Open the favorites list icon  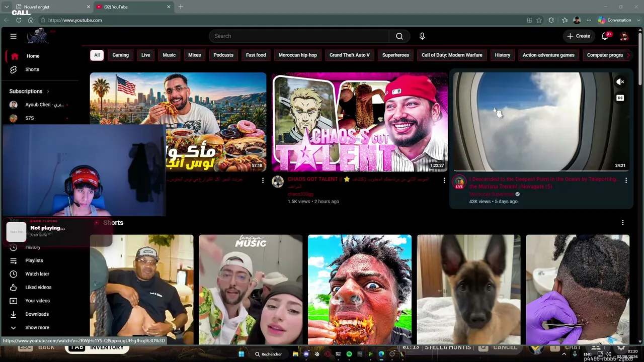click(565, 20)
